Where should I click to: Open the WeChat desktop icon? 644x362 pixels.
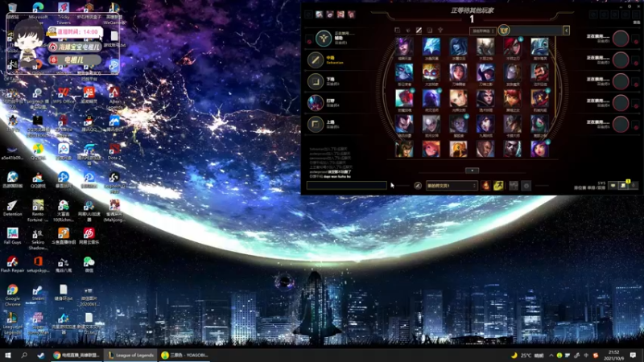pos(89,264)
